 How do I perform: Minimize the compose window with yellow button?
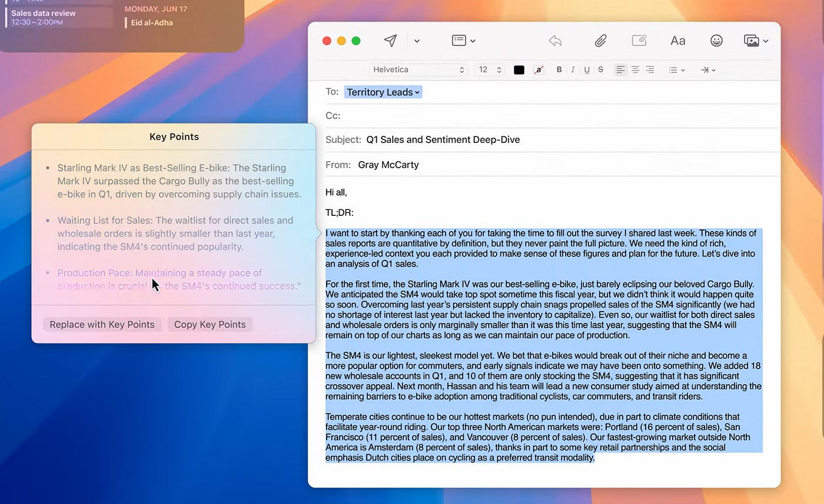[x=341, y=41]
